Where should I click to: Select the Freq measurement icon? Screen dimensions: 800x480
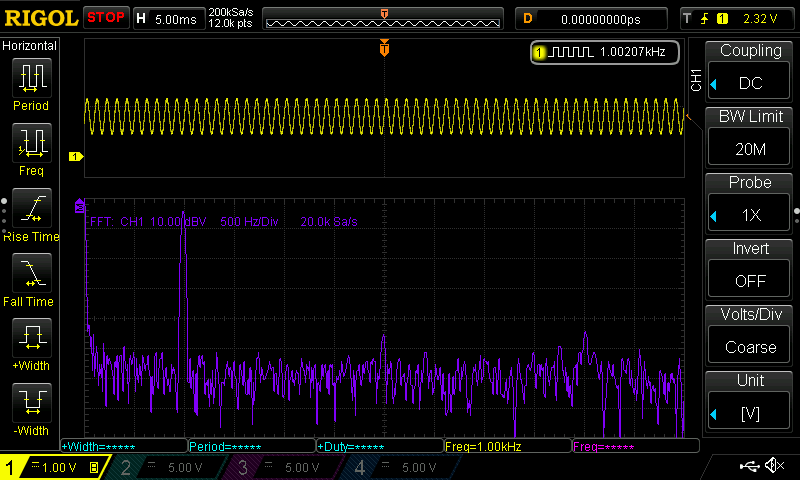pyautogui.click(x=30, y=143)
